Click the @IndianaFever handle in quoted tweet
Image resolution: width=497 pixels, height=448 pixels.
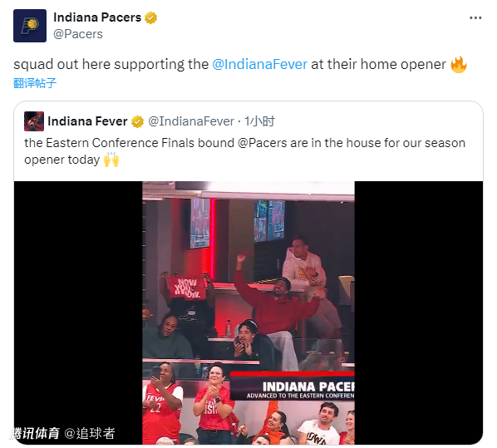tap(191, 121)
